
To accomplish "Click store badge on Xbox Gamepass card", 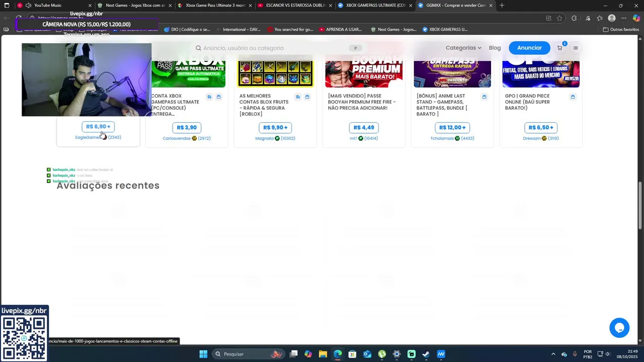I will [218, 97].
